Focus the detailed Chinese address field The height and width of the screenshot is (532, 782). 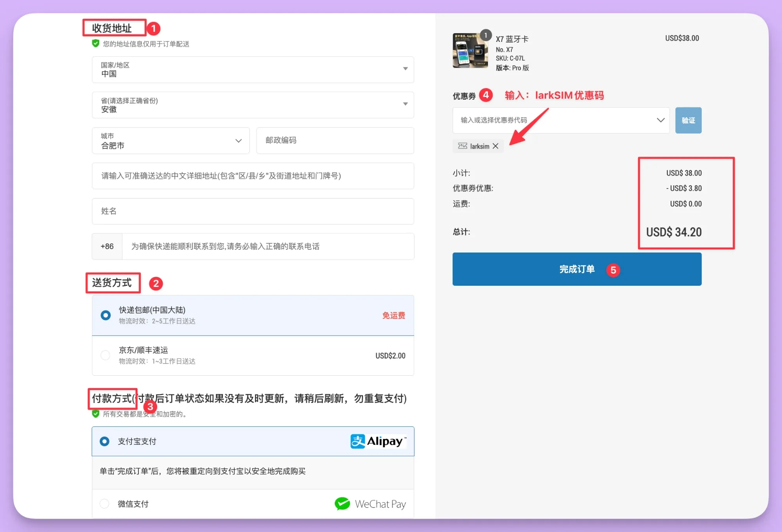pos(253,176)
